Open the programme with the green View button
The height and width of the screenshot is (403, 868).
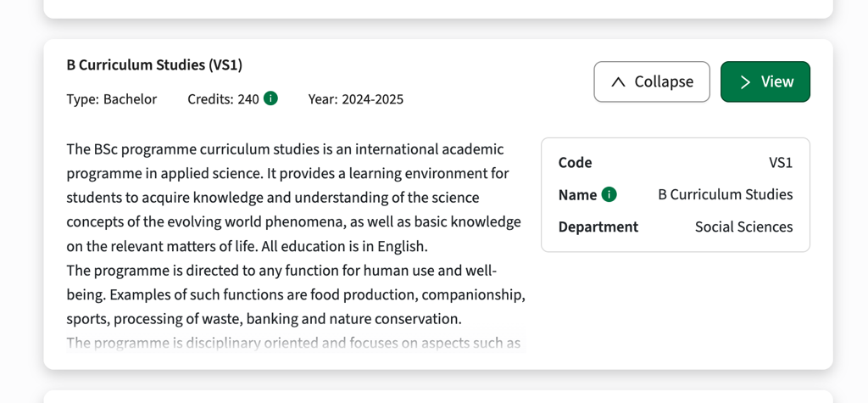(765, 81)
